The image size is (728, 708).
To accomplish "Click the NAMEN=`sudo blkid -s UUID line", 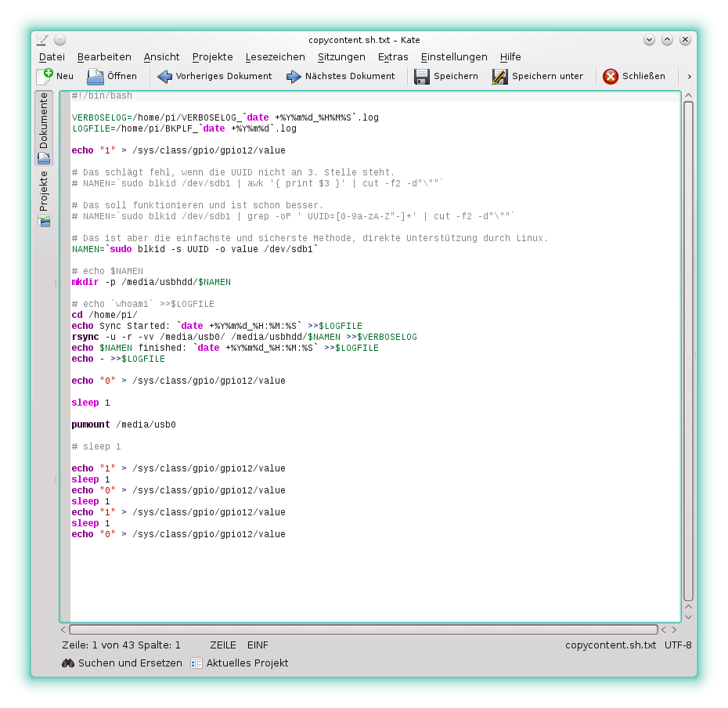I will (195, 249).
